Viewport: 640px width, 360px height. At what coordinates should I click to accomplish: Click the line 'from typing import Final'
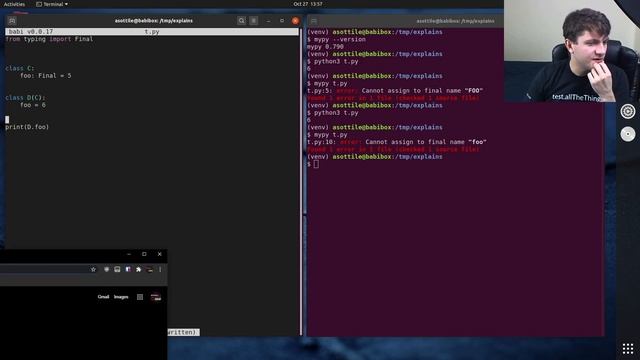[49, 39]
